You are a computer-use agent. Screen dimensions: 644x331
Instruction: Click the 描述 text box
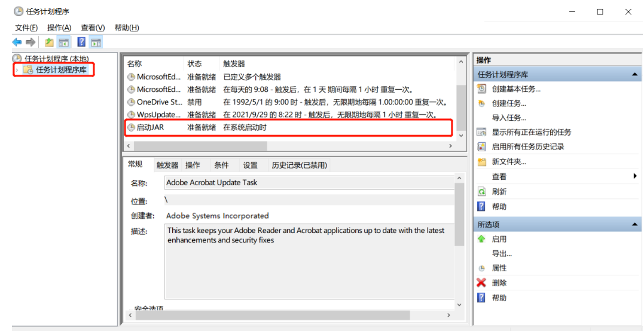tap(309, 261)
